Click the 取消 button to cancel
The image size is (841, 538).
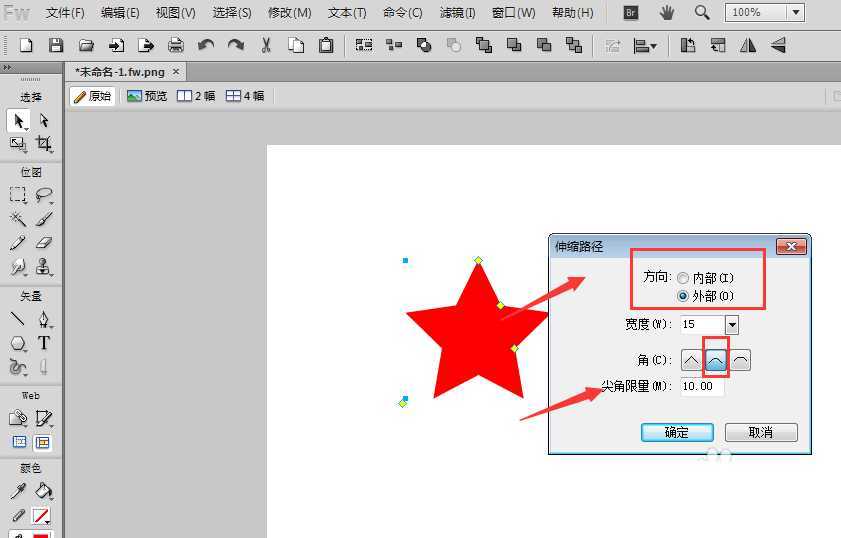(761, 432)
